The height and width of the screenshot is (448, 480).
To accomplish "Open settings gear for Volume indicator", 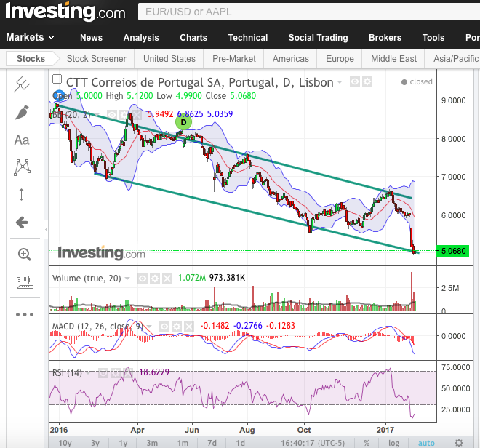I will [155, 279].
